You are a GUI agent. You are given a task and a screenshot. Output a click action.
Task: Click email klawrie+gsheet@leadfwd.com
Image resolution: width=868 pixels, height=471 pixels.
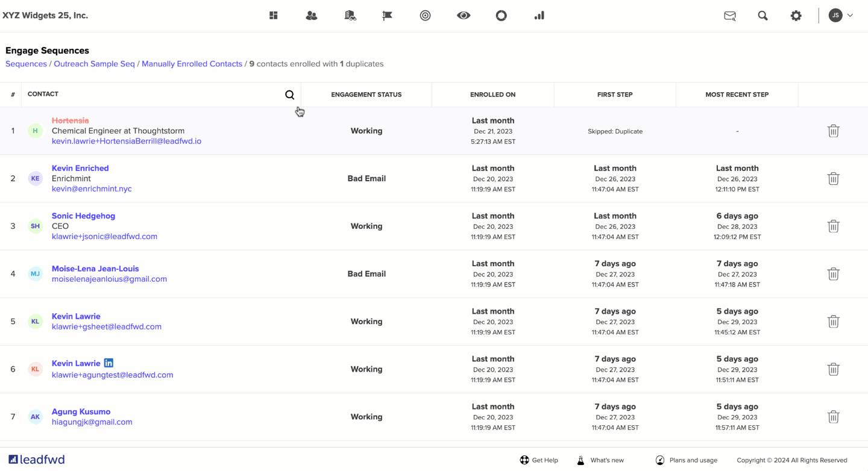(107, 326)
